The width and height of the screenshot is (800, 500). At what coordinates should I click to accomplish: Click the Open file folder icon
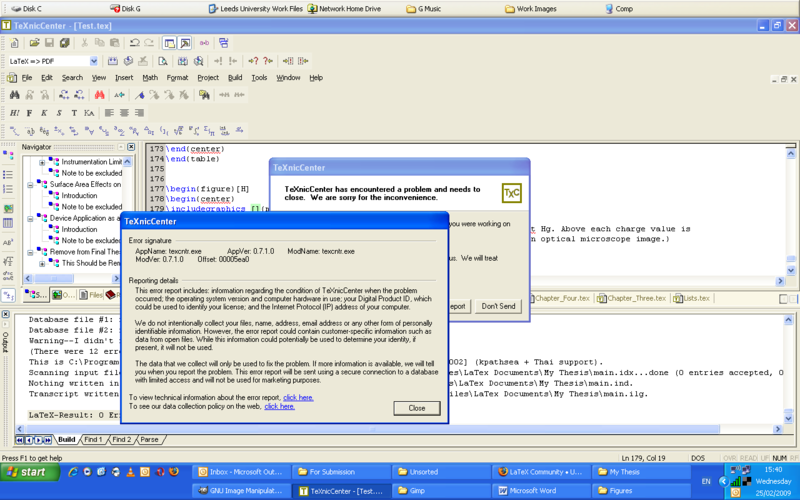pos(34,43)
